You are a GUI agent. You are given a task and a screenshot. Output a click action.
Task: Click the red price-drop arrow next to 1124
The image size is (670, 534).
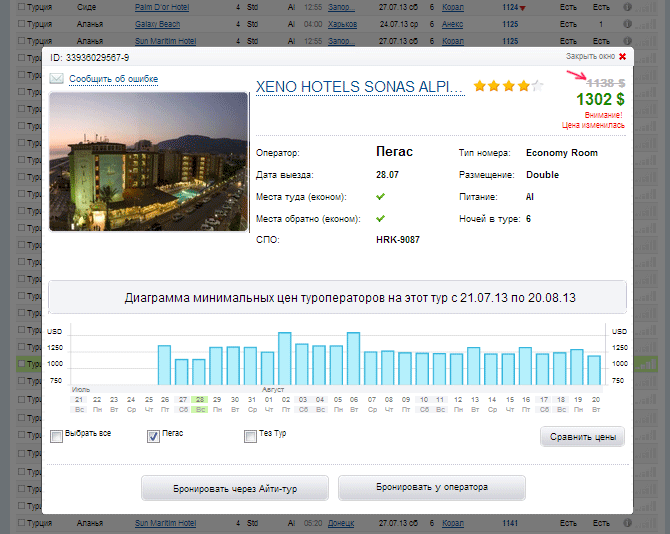pos(523,8)
